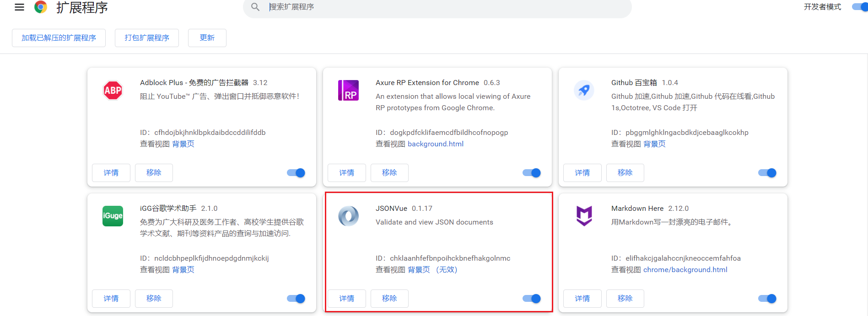Open Adblock Plus 背景页 link
Image resolution: width=868 pixels, height=316 pixels.
pos(183,144)
